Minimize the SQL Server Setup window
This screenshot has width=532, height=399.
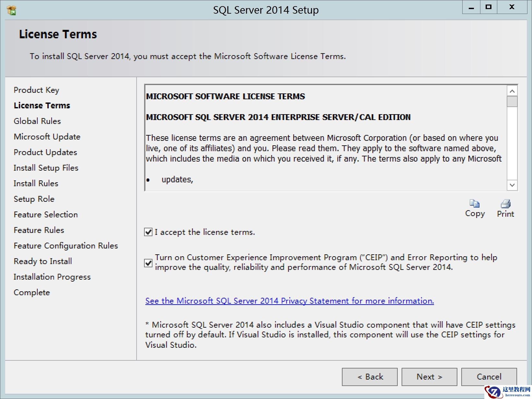pos(471,7)
